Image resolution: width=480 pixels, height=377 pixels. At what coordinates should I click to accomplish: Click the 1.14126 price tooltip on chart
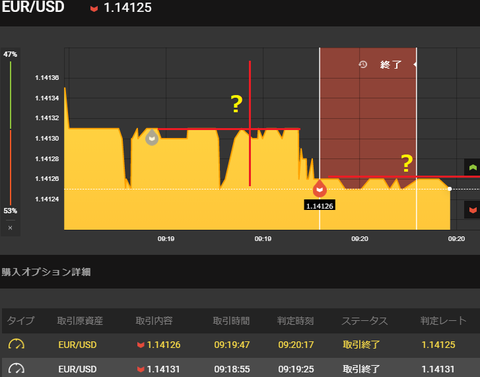[x=320, y=206]
